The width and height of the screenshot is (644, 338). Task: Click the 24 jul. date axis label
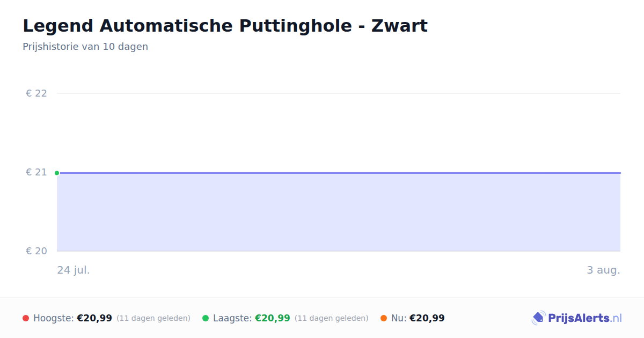tap(74, 270)
